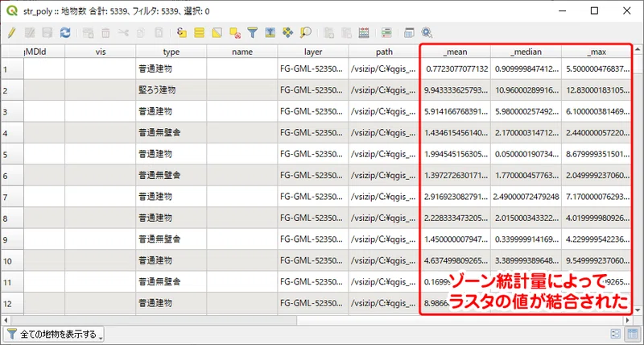Click _max value 12.83000183105...
The height and width of the screenshot is (345, 644).
[x=597, y=90]
